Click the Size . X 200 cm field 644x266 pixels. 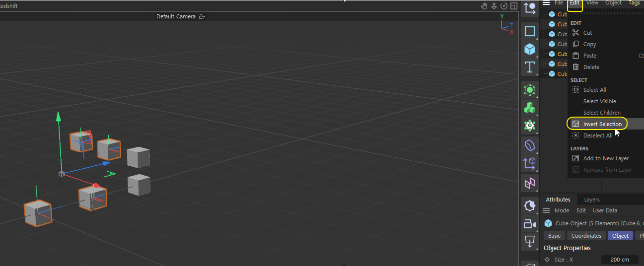point(620,260)
